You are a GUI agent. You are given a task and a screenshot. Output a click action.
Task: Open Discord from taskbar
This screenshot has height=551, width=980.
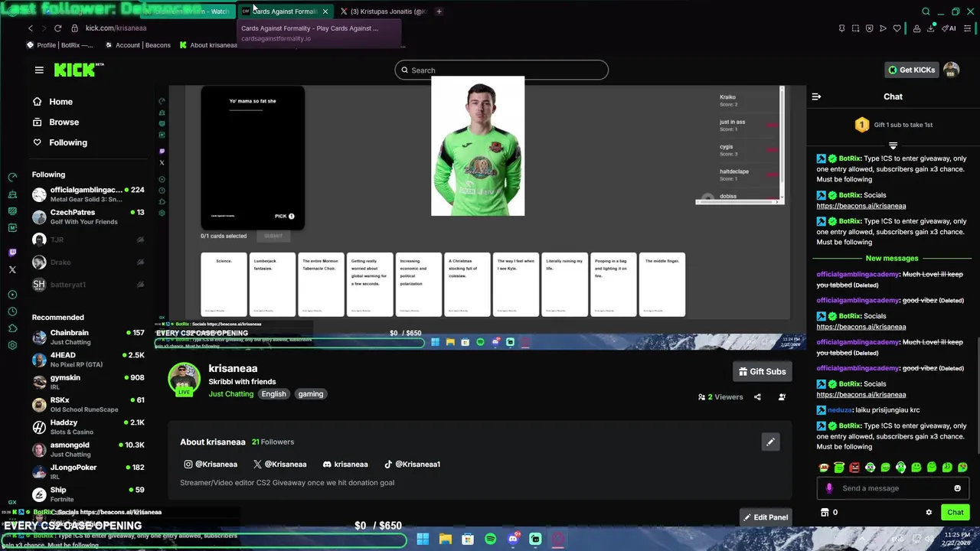pos(513,540)
